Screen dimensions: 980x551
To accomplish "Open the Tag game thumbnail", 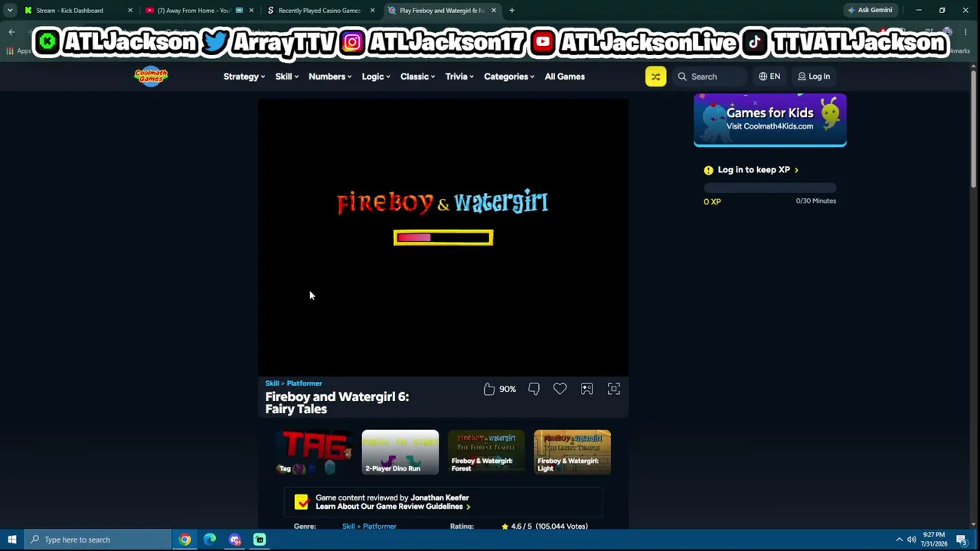I will pyautogui.click(x=315, y=452).
